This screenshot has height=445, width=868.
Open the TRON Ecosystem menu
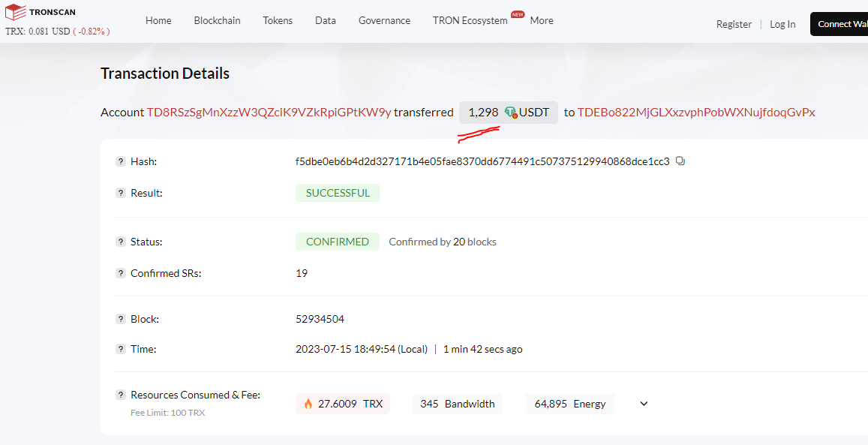tap(470, 20)
